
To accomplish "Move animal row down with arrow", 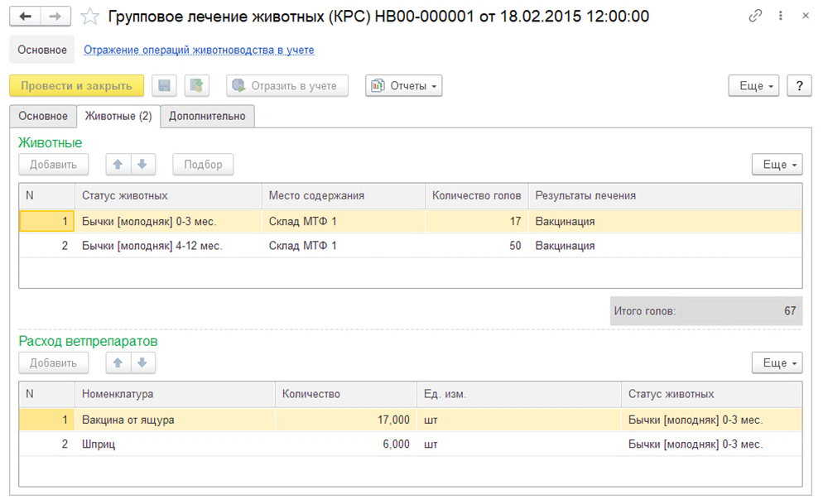I will [x=142, y=164].
